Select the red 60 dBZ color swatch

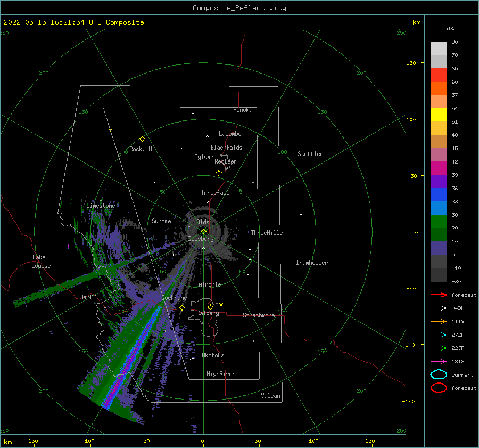click(x=439, y=75)
